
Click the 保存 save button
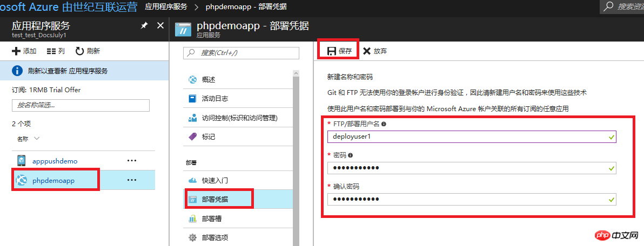coord(339,51)
